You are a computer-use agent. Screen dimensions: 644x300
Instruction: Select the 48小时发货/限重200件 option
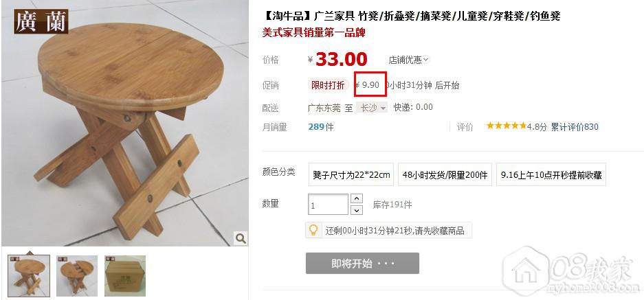point(445,174)
